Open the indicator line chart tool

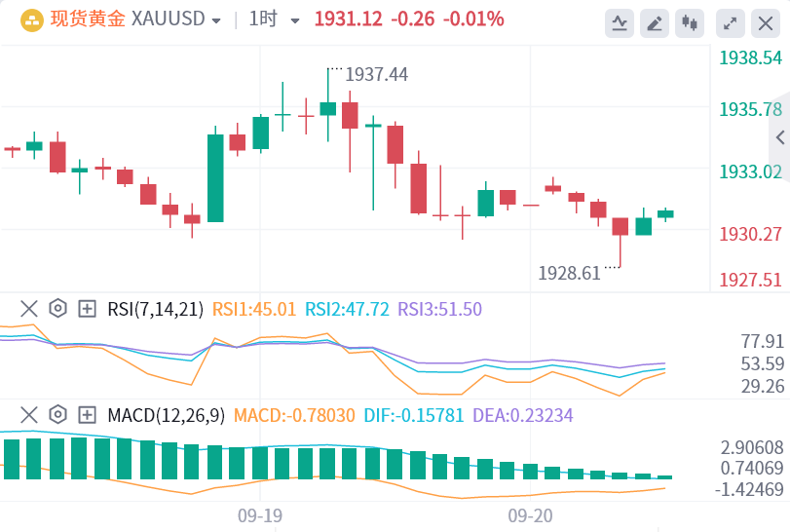click(x=620, y=23)
